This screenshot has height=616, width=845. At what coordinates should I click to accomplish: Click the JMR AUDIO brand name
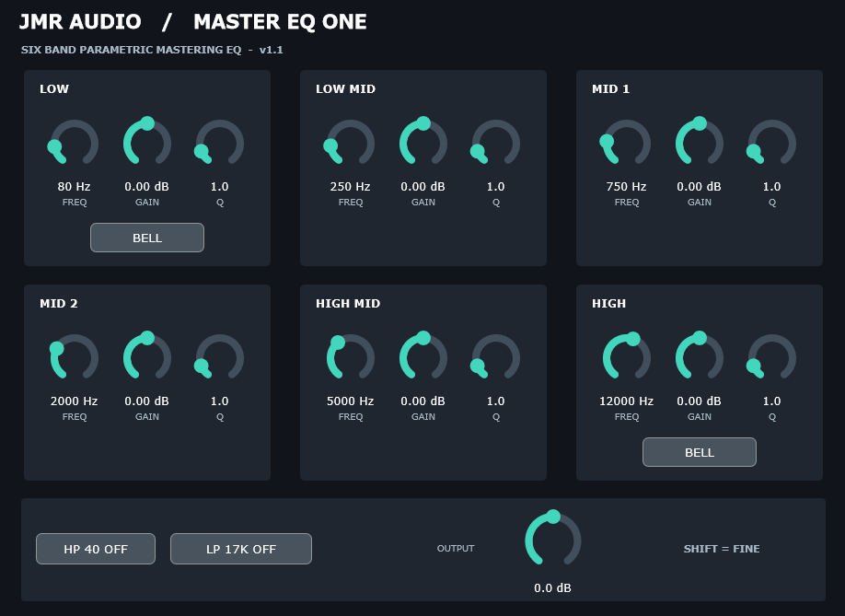pos(80,22)
